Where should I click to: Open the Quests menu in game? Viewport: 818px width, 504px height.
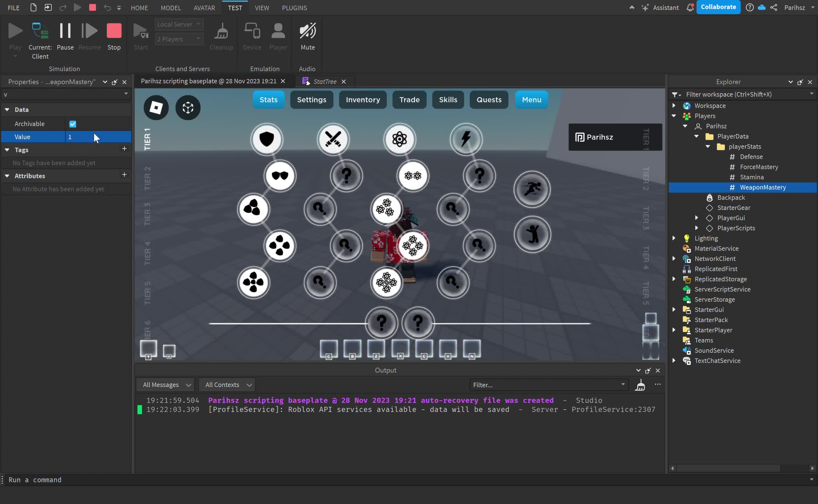[x=488, y=99]
